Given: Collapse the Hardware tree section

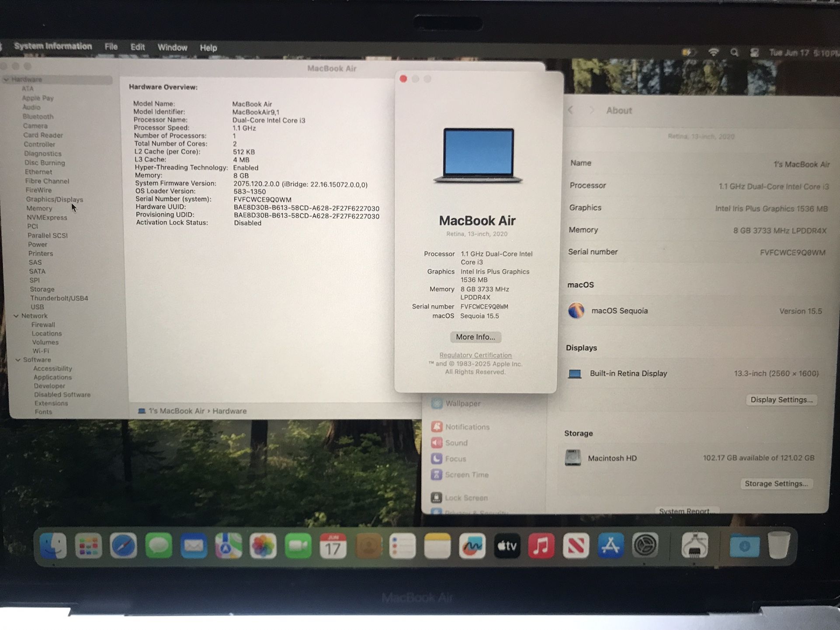Looking at the screenshot, I should 6,80.
